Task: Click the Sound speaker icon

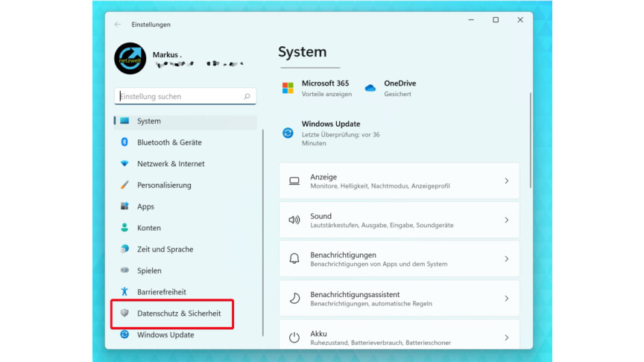Action: pyautogui.click(x=294, y=220)
